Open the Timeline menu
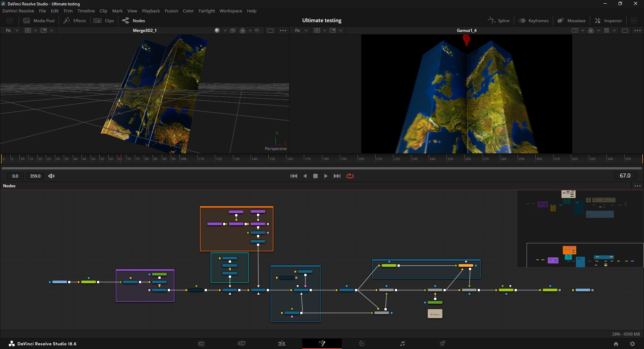The width and height of the screenshot is (644, 349). (86, 11)
